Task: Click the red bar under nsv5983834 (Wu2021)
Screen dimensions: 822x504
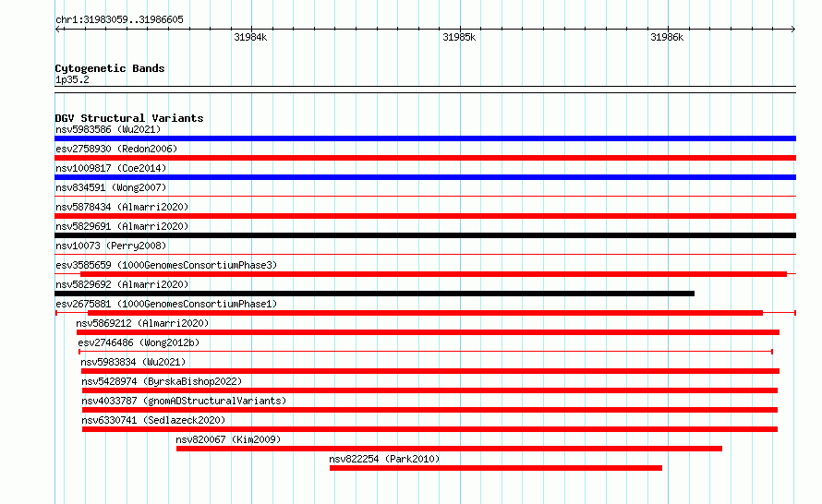Action: [x=430, y=371]
